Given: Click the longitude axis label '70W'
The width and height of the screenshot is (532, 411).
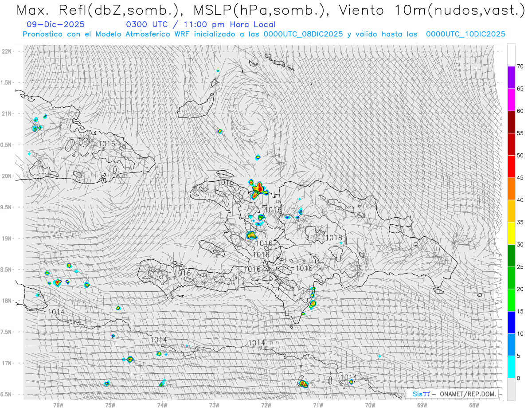Looking at the screenshot, I should pyautogui.click(x=370, y=405).
